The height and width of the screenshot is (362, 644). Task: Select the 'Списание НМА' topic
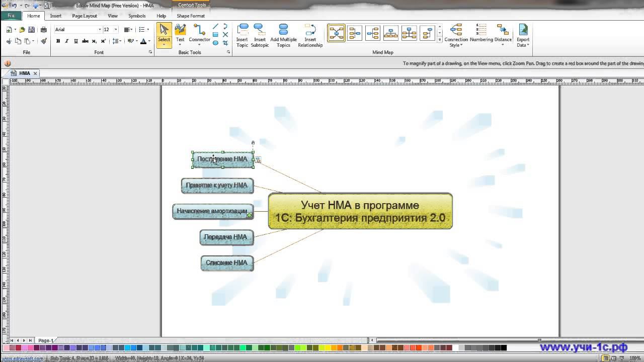227,263
